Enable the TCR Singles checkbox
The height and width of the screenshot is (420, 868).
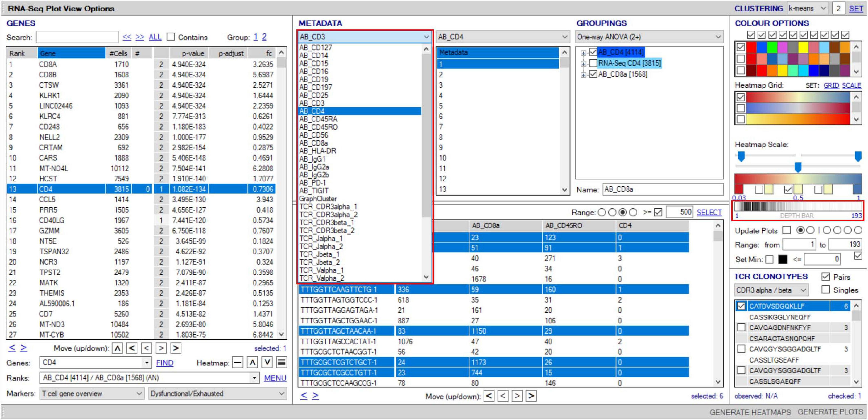[x=825, y=290]
